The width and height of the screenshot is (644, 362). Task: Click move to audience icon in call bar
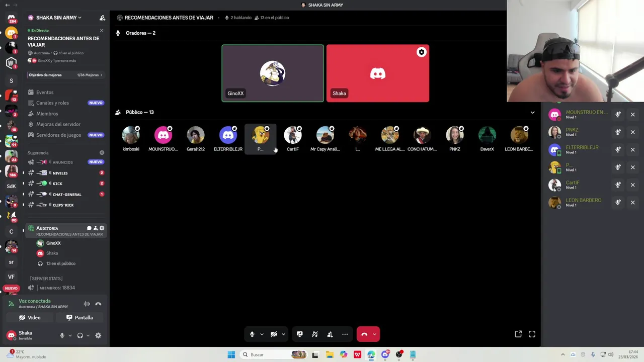[x=330, y=334]
